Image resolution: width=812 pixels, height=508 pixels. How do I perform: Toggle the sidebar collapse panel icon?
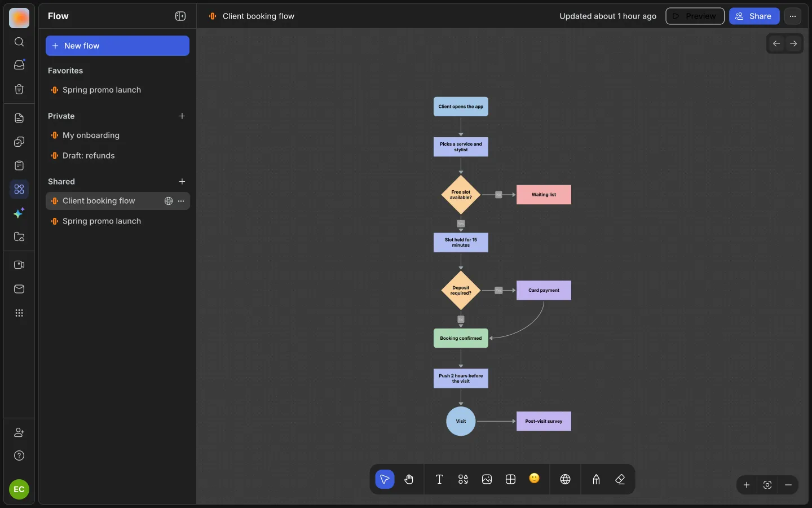tap(180, 16)
